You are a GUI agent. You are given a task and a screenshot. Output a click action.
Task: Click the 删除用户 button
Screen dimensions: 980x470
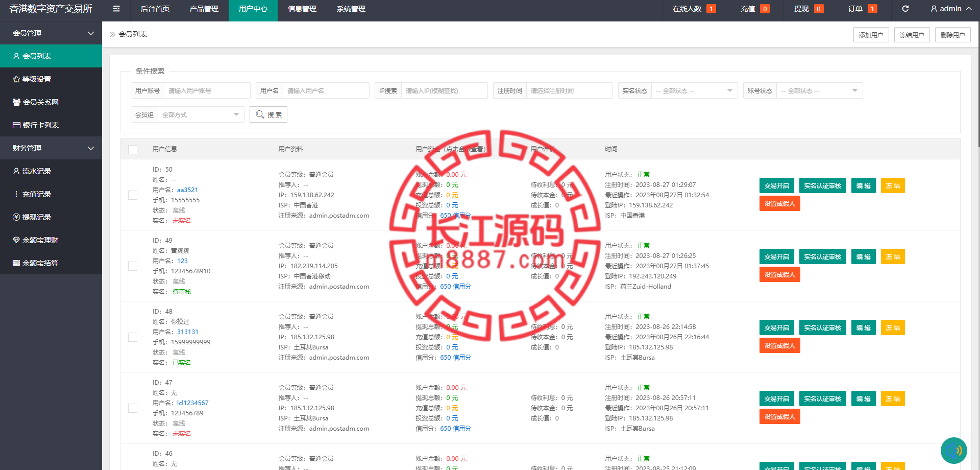coord(953,35)
